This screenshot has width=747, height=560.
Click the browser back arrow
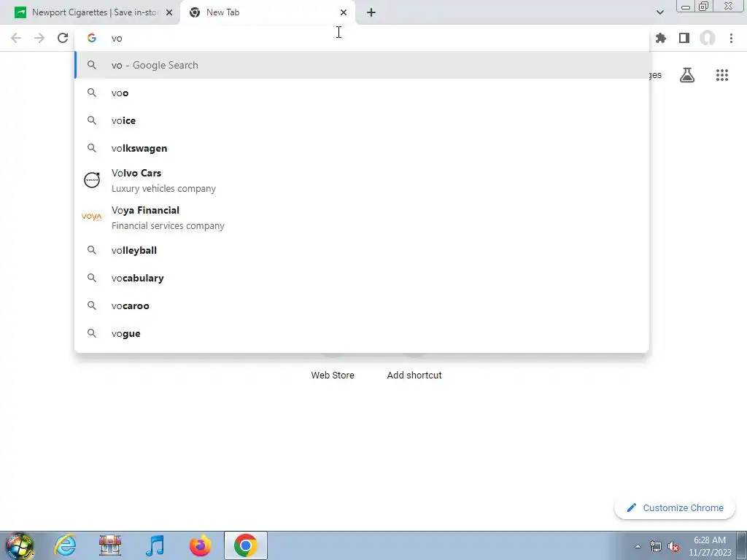[16, 38]
